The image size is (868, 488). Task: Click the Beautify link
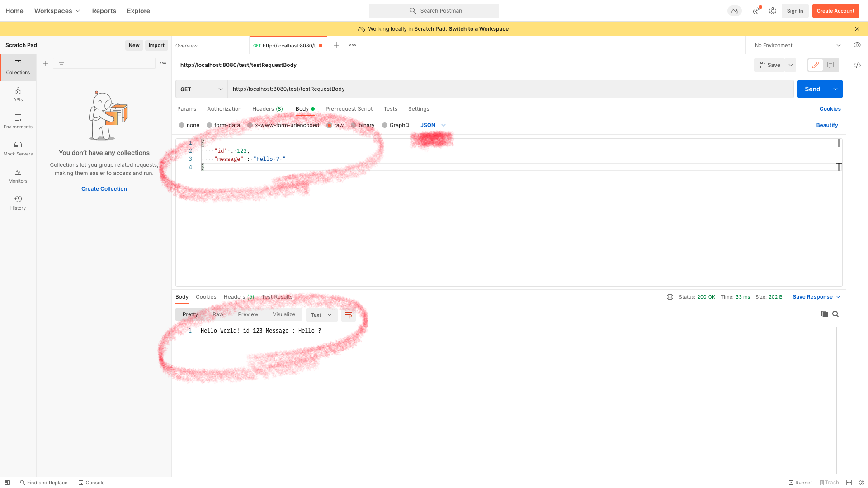click(x=826, y=125)
